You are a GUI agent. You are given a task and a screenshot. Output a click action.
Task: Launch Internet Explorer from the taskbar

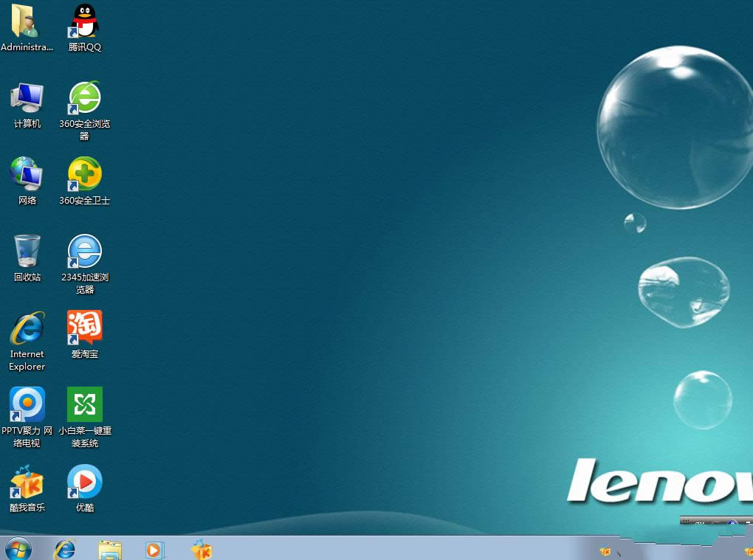click(x=64, y=550)
